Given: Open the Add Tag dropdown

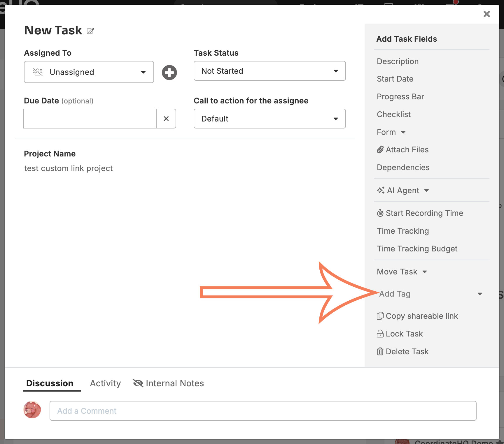Looking at the screenshot, I should pyautogui.click(x=431, y=294).
